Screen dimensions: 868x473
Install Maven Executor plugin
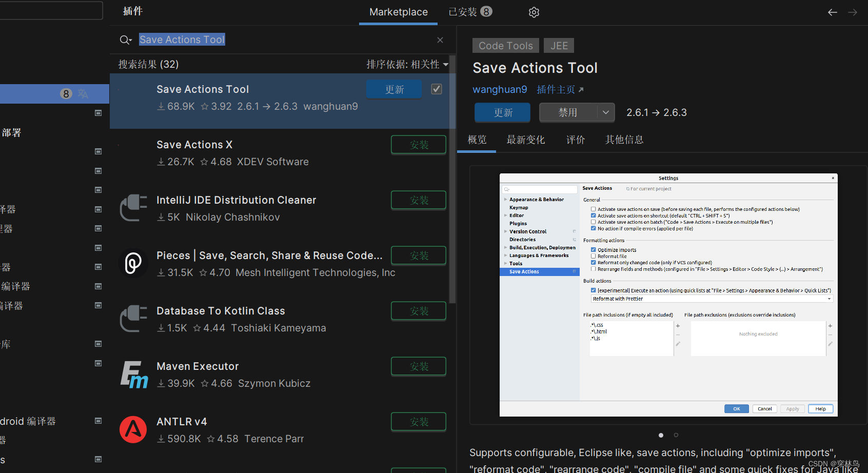pos(419,366)
